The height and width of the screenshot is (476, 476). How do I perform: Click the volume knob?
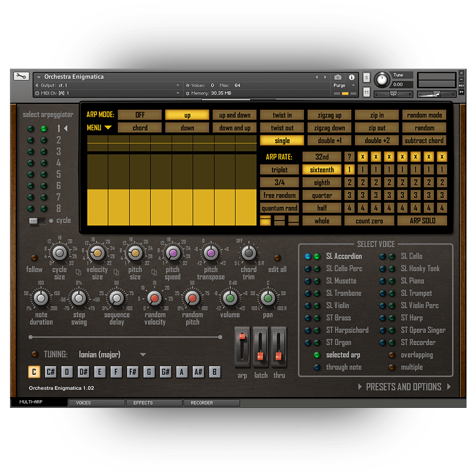pos(230,299)
